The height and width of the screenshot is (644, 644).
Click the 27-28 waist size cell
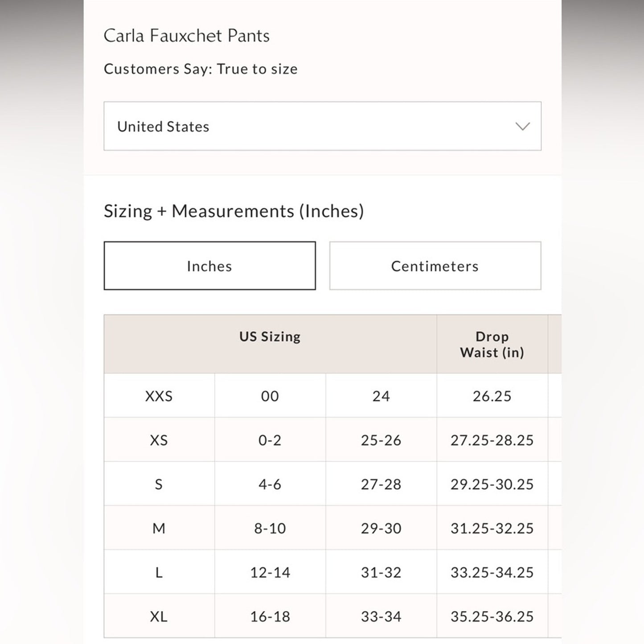click(381, 484)
